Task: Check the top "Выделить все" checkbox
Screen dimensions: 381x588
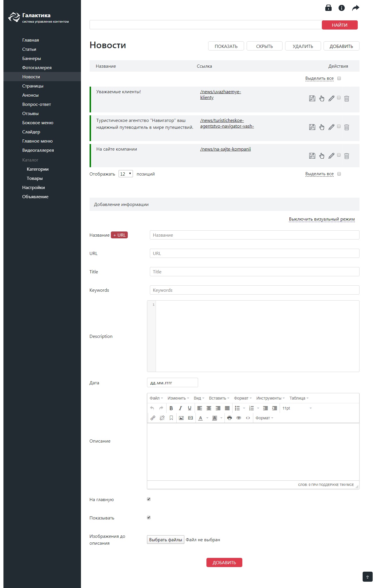Action: coord(339,78)
